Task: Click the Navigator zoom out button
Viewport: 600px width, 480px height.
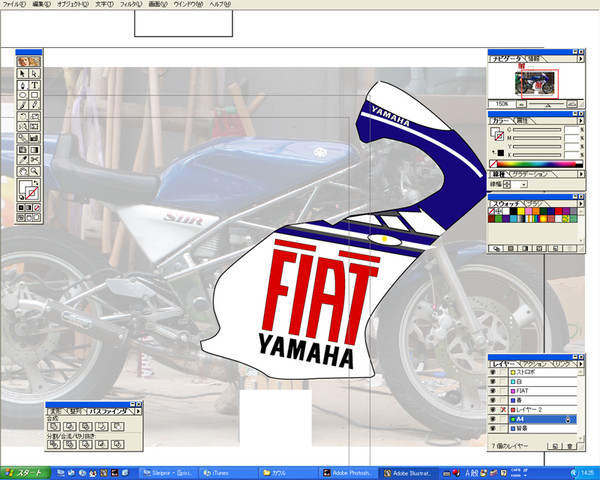Action: pos(521,104)
